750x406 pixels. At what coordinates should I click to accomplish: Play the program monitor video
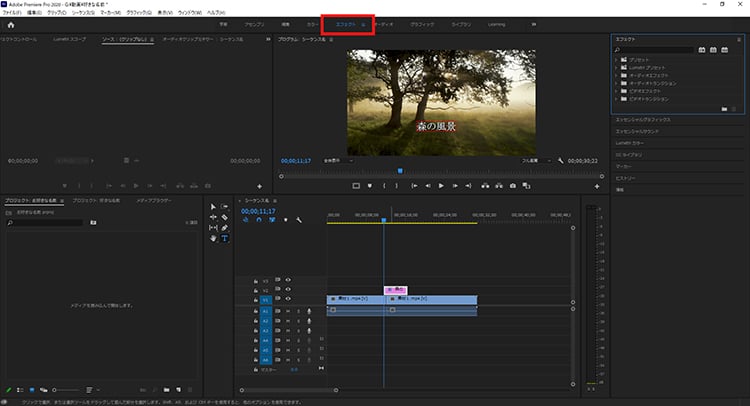click(x=441, y=186)
